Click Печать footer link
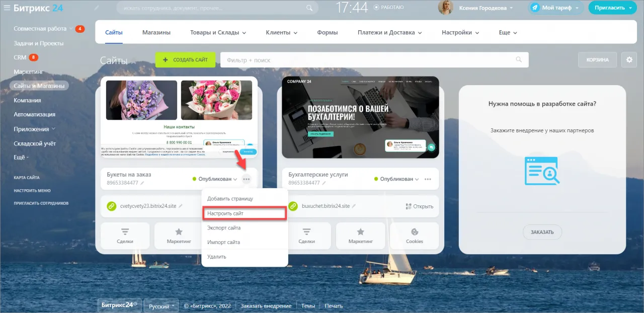Image resolution: width=644 pixels, height=313 pixels. click(334, 306)
